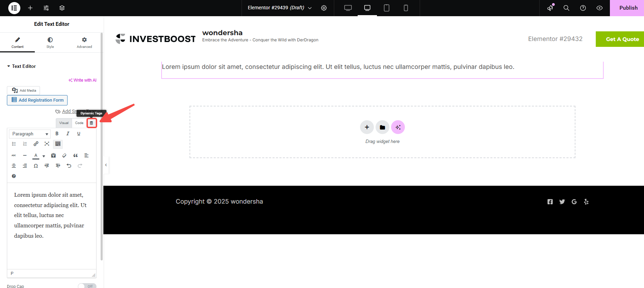Apply blockquote formatting in editor
The height and width of the screenshot is (288, 644).
tap(75, 155)
